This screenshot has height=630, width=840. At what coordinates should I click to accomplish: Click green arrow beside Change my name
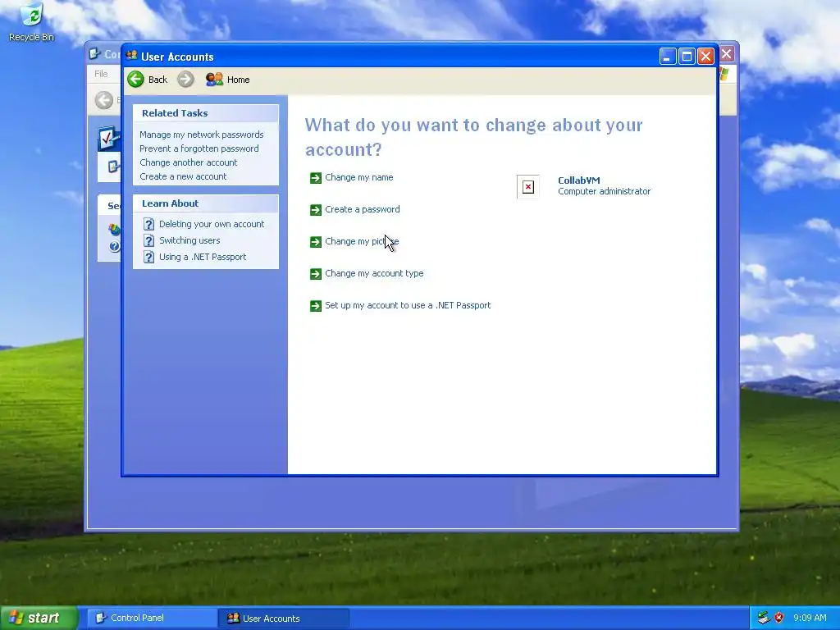[316, 178]
